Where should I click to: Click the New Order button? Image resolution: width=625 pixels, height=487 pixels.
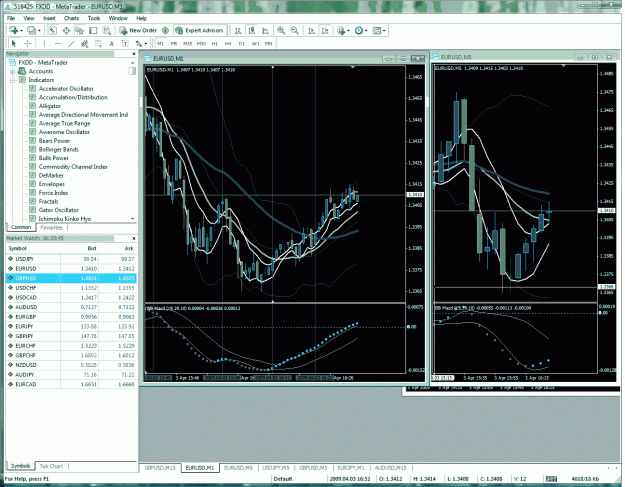click(x=138, y=30)
